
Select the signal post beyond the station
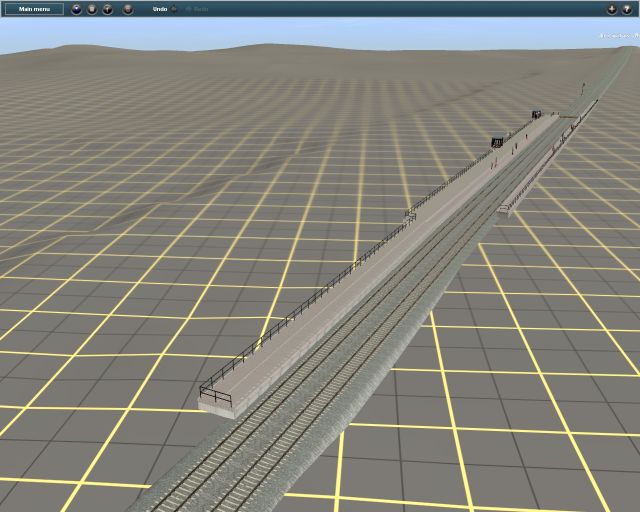pyautogui.click(x=583, y=89)
